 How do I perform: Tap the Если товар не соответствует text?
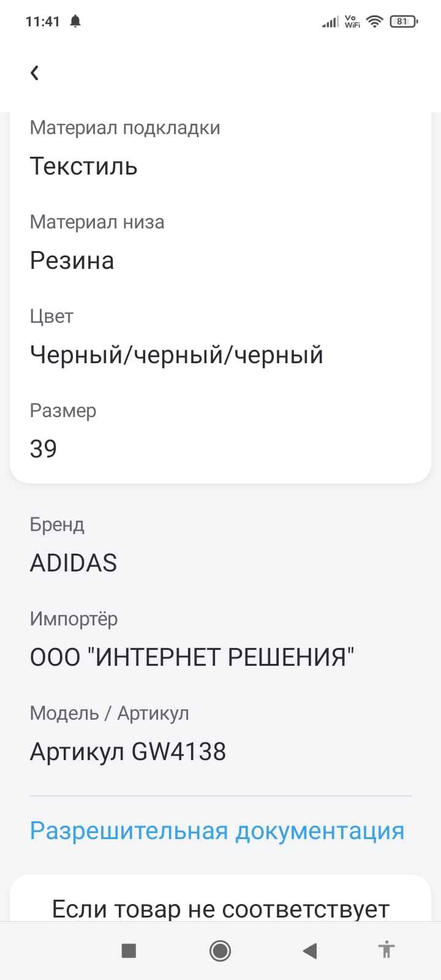click(x=221, y=909)
